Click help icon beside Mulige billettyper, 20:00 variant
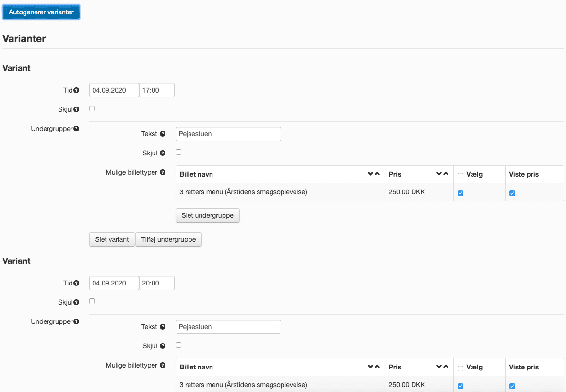The image size is (566, 392). pos(163,365)
